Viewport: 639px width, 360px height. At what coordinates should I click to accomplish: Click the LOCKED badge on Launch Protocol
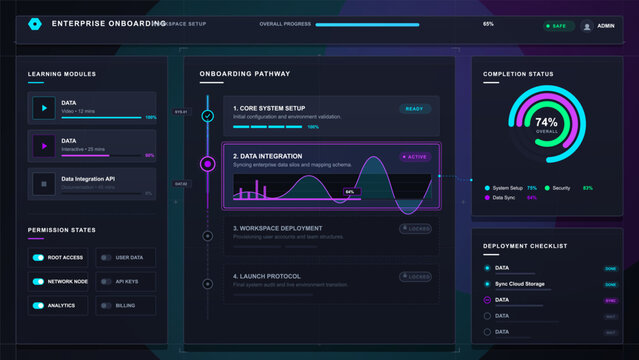415,277
